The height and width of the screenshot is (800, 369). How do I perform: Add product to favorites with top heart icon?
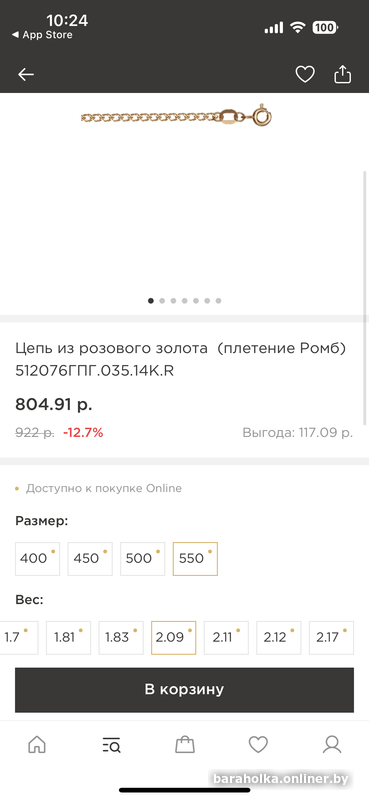coord(305,74)
